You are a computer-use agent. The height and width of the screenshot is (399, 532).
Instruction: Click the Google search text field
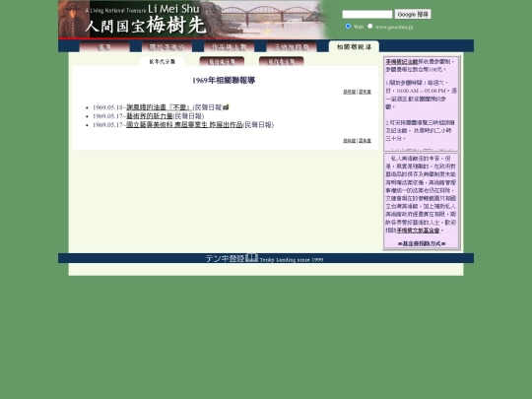pyautogui.click(x=367, y=14)
